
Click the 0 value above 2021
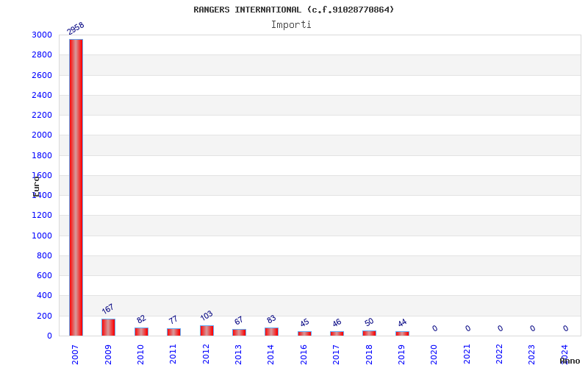(467, 328)
